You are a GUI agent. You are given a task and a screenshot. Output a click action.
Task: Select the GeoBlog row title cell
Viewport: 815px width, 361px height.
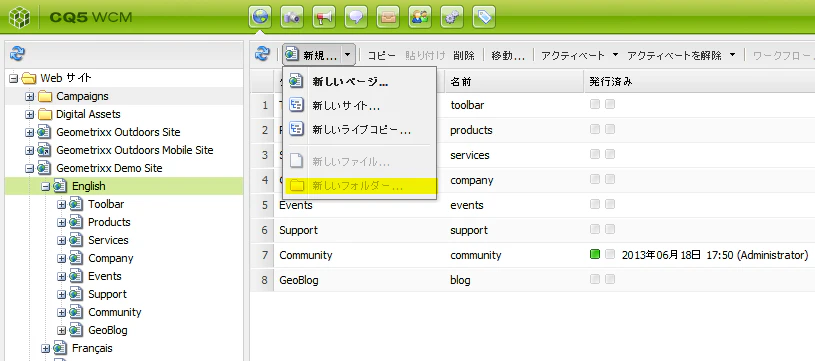pyautogui.click(x=360, y=280)
